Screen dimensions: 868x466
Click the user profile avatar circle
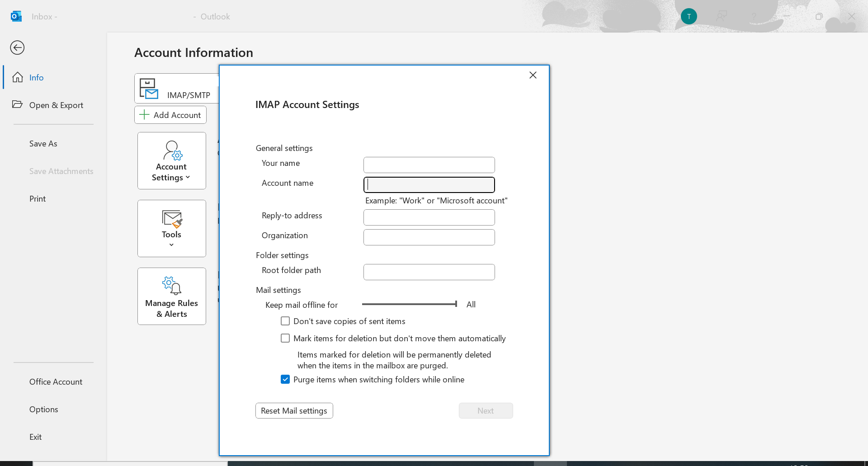pos(689,16)
